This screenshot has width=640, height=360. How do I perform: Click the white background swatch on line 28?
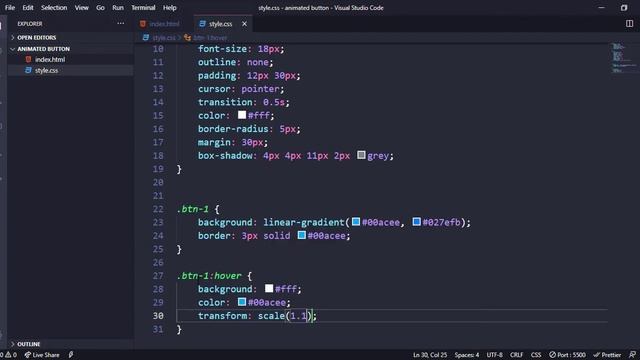(x=269, y=289)
